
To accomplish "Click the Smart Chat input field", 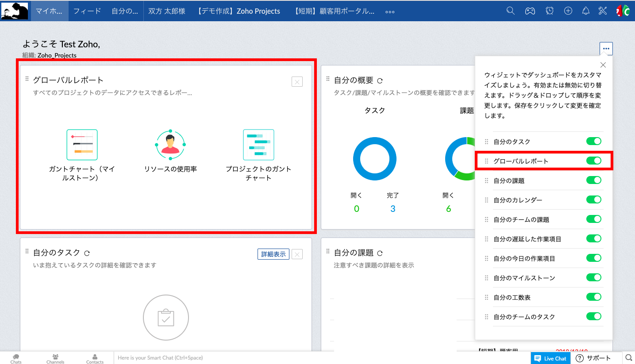I will pos(322,358).
